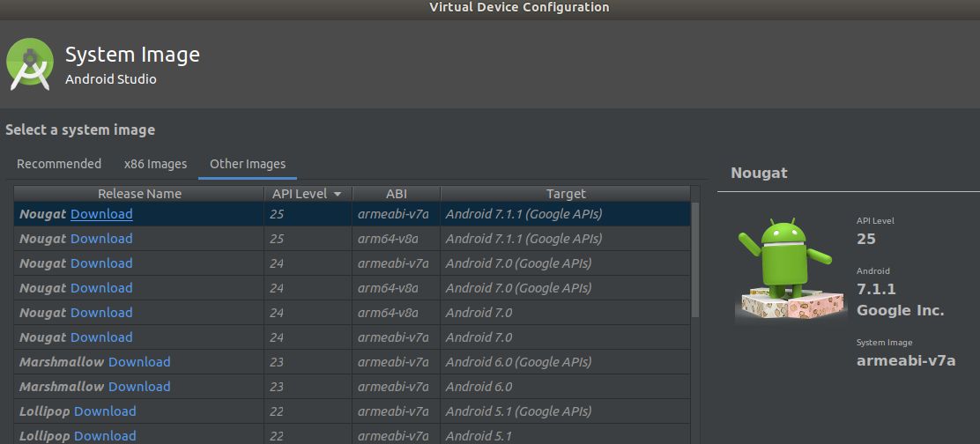Download Lollipop Android 5.1 Google APIs image
Viewport: 980px width, 444px height.
105,411
